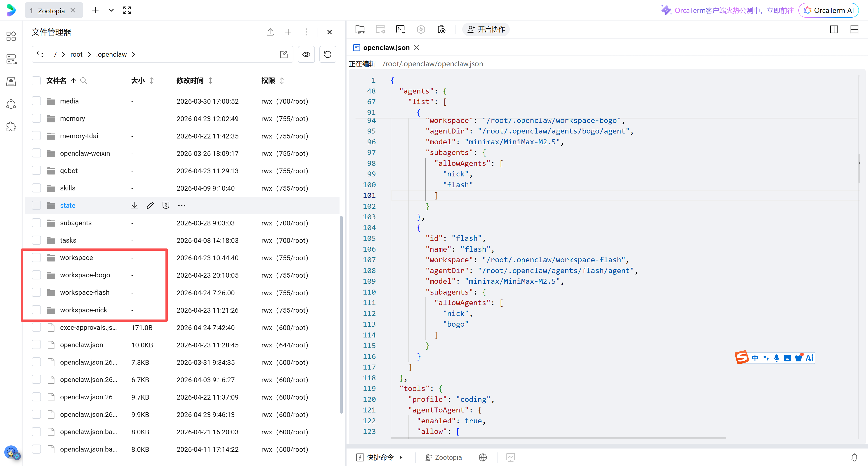
Task: Expand the quick commands arrow
Action: click(401, 457)
